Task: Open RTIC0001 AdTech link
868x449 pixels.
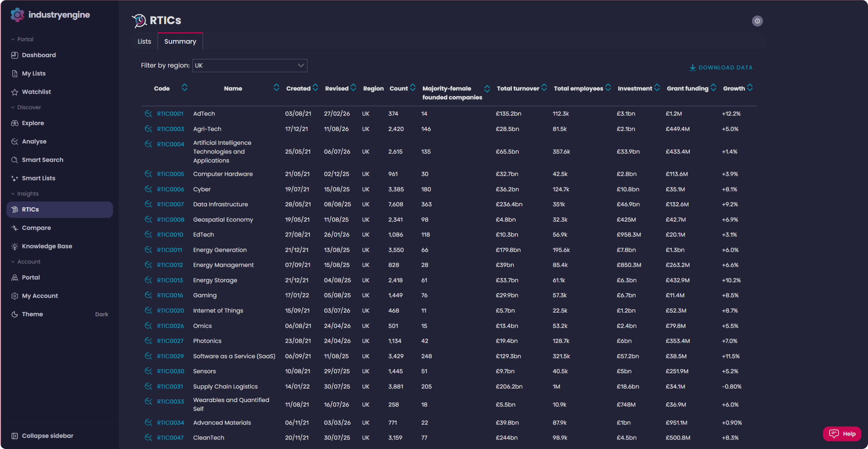Action: coord(170,114)
